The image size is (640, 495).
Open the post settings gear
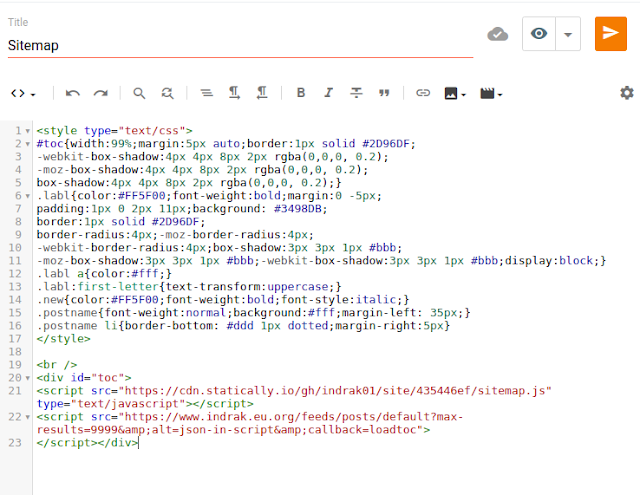point(627,93)
